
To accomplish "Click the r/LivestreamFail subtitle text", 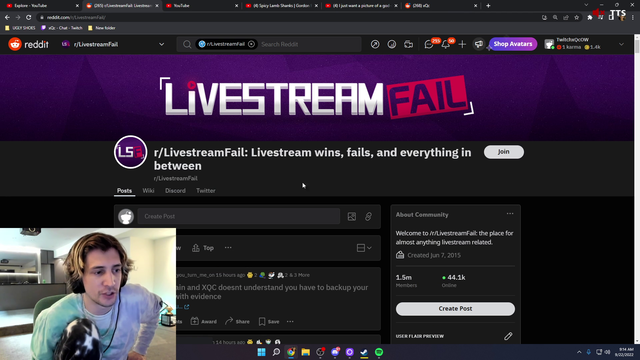I will coord(176,178).
